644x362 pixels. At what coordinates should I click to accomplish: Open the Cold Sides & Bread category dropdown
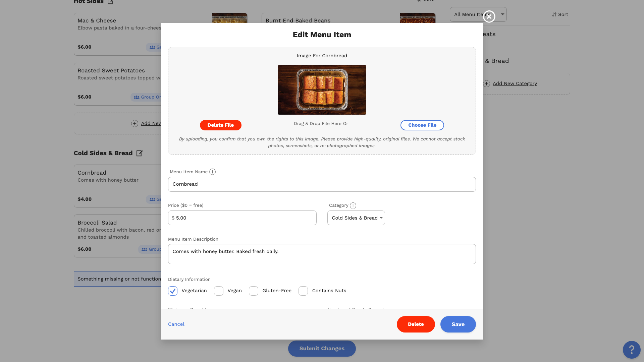(356, 218)
